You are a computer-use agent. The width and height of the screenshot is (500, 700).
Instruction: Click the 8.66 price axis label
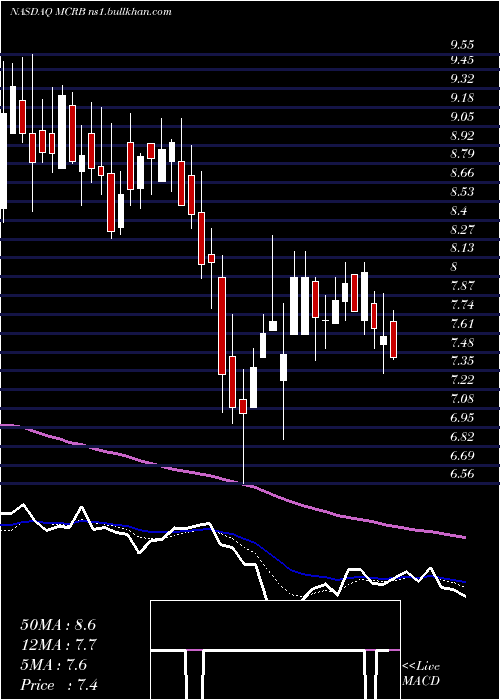(462, 173)
